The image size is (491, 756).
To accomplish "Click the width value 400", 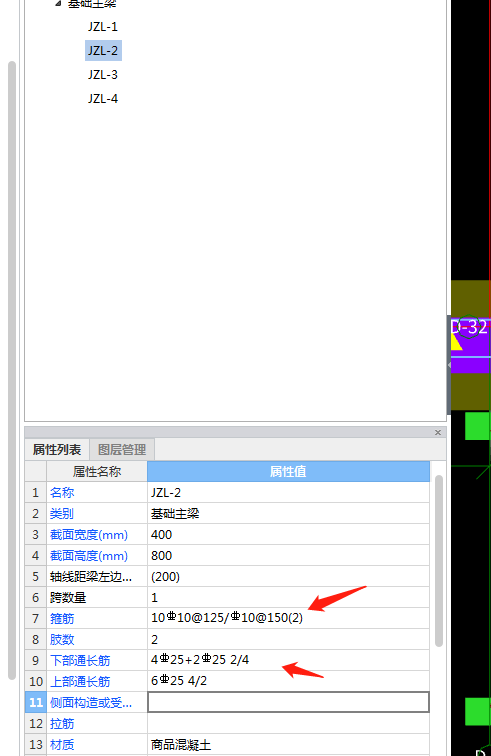I will tap(288, 535).
